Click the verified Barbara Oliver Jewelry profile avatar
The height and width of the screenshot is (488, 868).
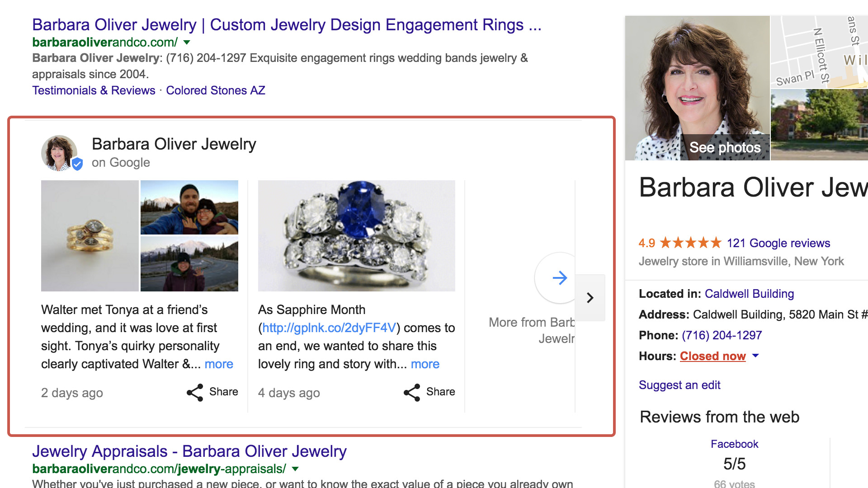point(60,154)
